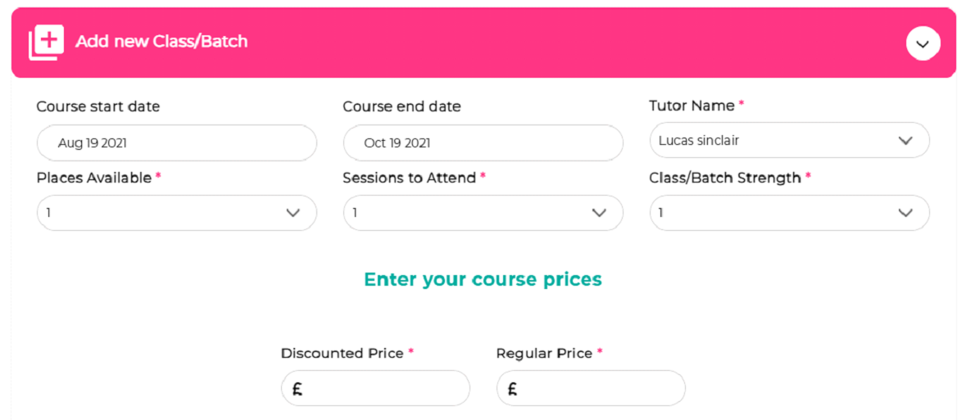Image resolution: width=980 pixels, height=420 pixels.
Task: Click the Course start date label
Action: pyautogui.click(x=98, y=106)
